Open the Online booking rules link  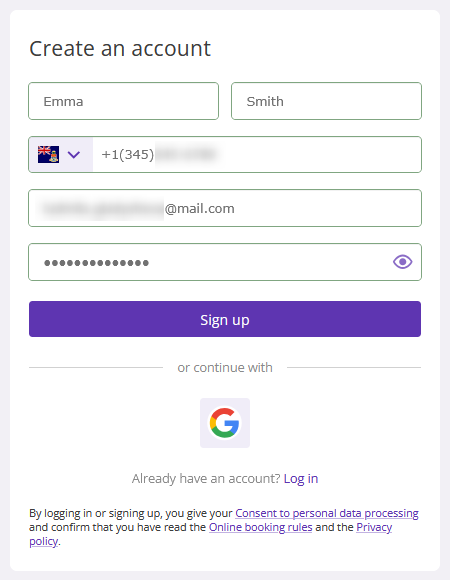pos(261,527)
